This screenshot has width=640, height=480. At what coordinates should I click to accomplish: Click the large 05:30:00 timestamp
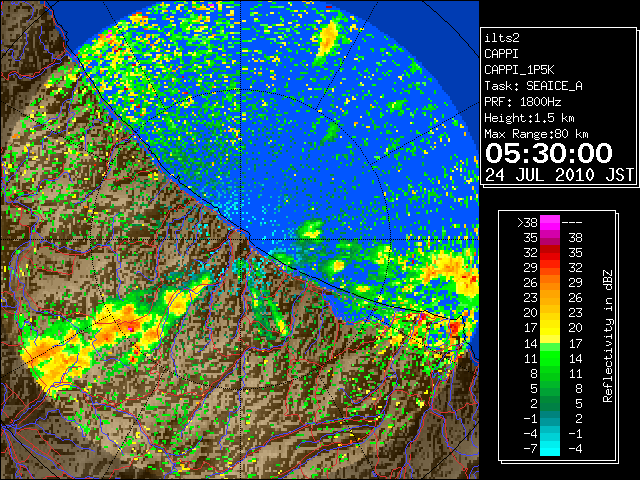point(549,153)
